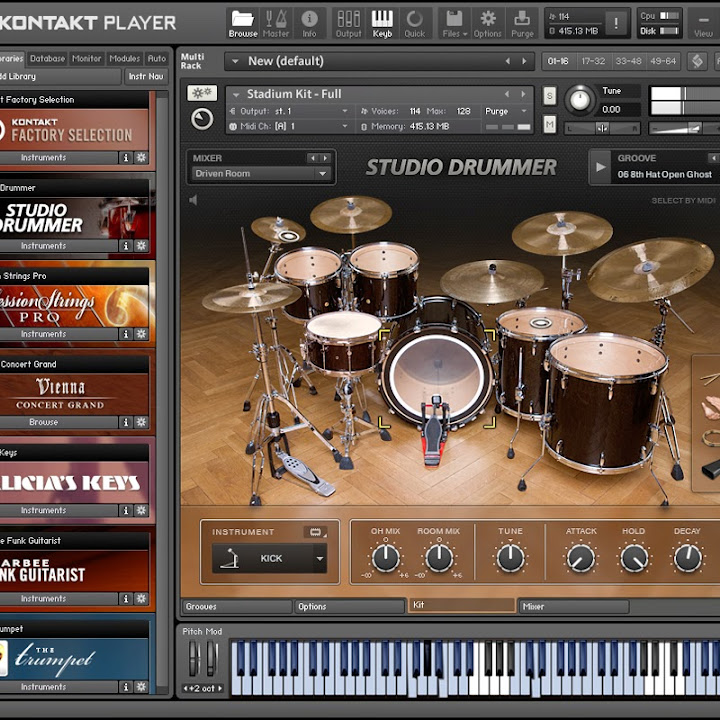The width and height of the screenshot is (720, 720).
Task: Click the round wrench dial icon
Action: click(202, 119)
